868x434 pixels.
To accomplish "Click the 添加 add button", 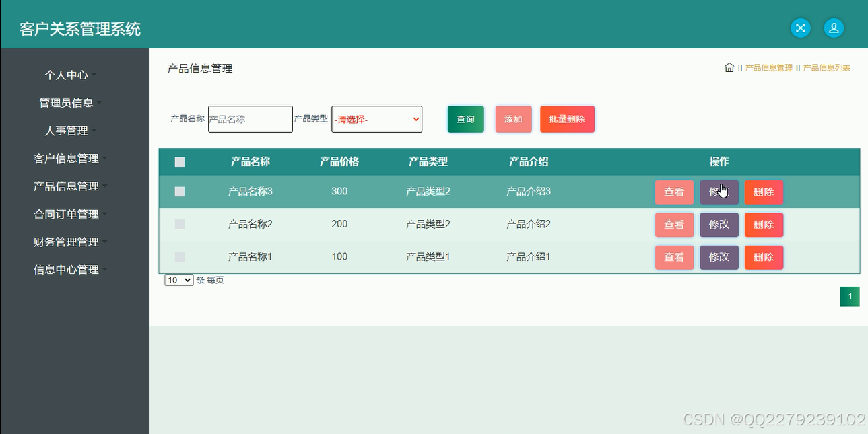I will point(513,119).
